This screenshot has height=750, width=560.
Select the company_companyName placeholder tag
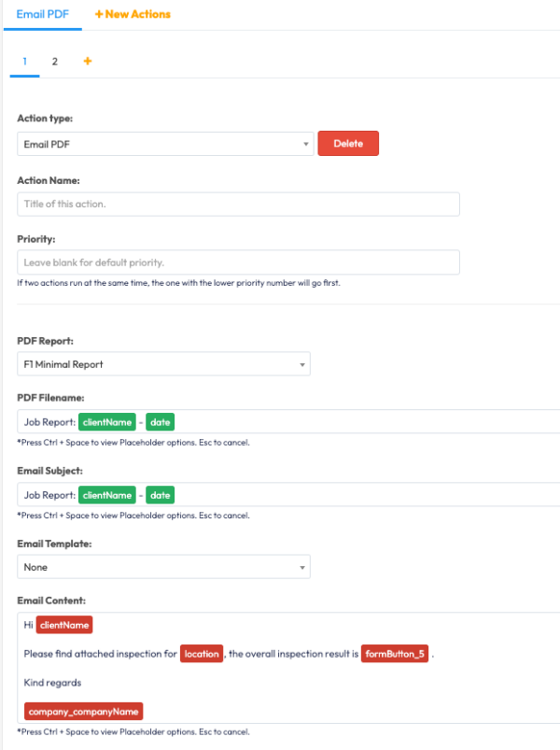pos(84,712)
